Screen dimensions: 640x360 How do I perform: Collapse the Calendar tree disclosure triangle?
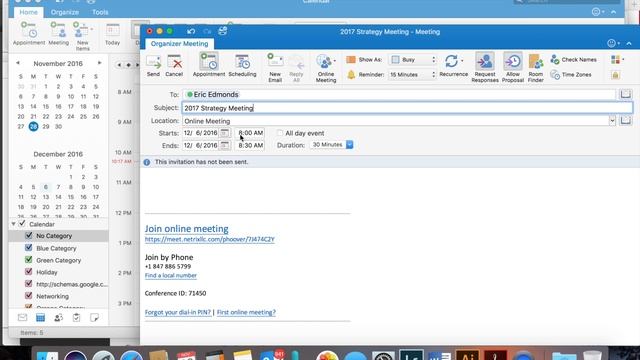pos(13,224)
